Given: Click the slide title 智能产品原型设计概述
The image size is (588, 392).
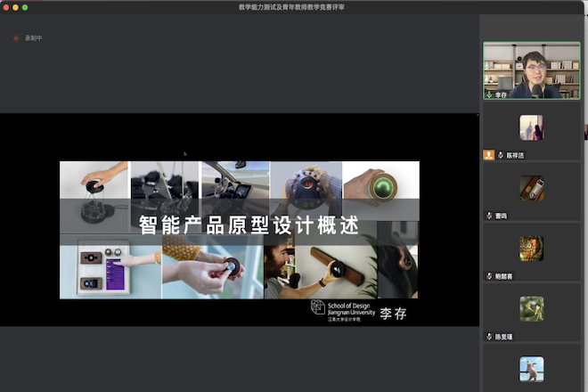Looking at the screenshot, I should click(249, 225).
